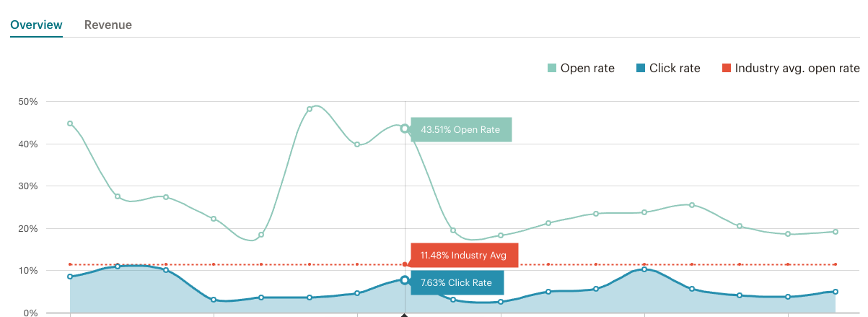Click the "11.48% Industry Avg" tooltip
The height and width of the screenshot is (317, 868).
pyautogui.click(x=465, y=256)
